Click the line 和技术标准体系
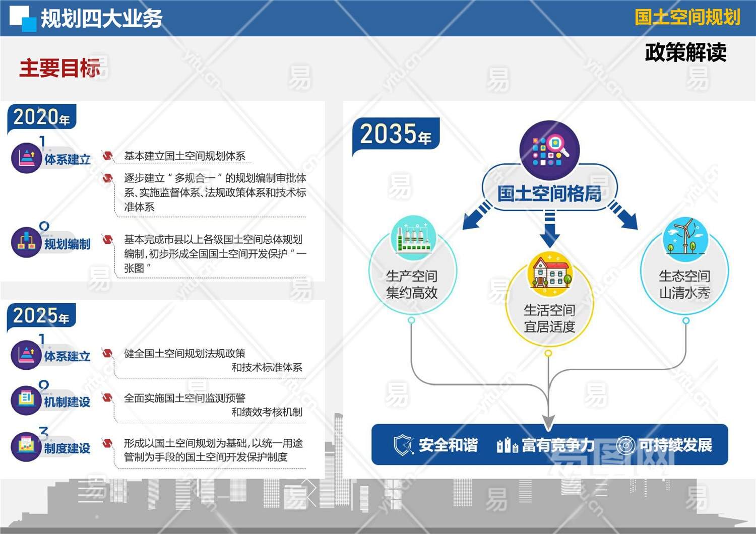This screenshot has width=756, height=534. (267, 368)
